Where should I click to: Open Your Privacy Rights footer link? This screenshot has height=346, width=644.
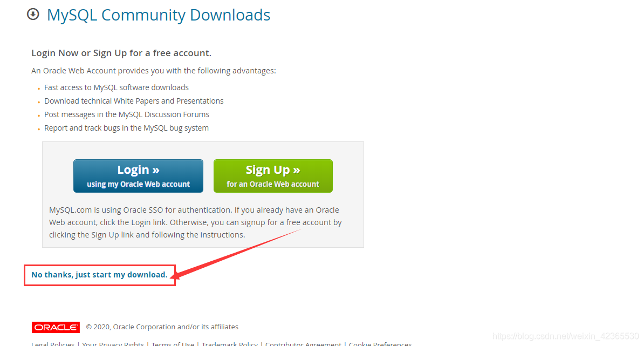pos(113,343)
